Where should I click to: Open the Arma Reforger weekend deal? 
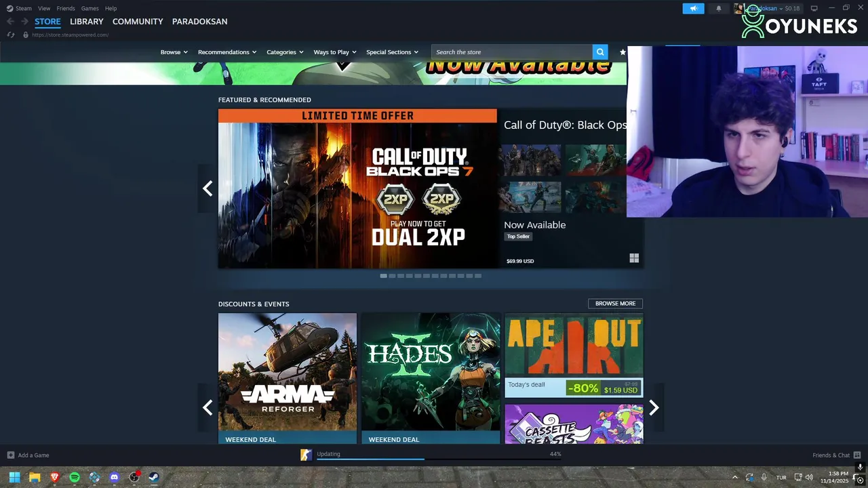[288, 378]
